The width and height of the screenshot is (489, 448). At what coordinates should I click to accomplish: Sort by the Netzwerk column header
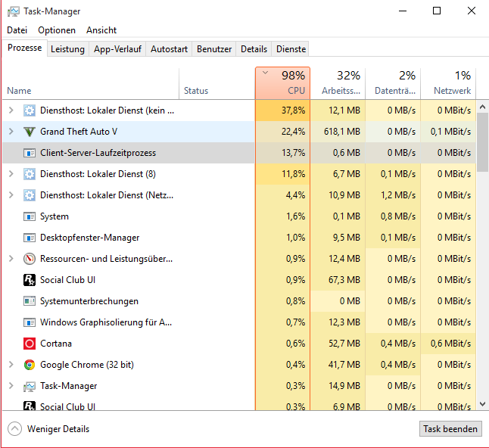448,83
